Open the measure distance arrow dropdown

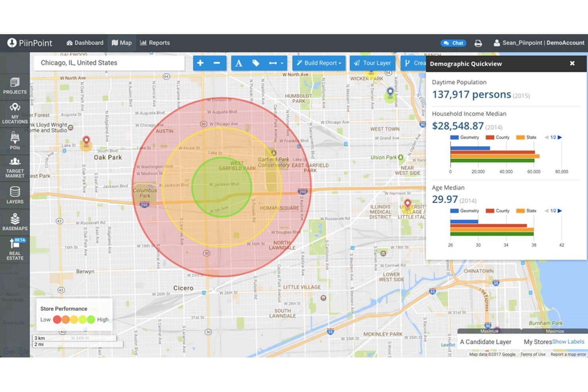pos(276,63)
